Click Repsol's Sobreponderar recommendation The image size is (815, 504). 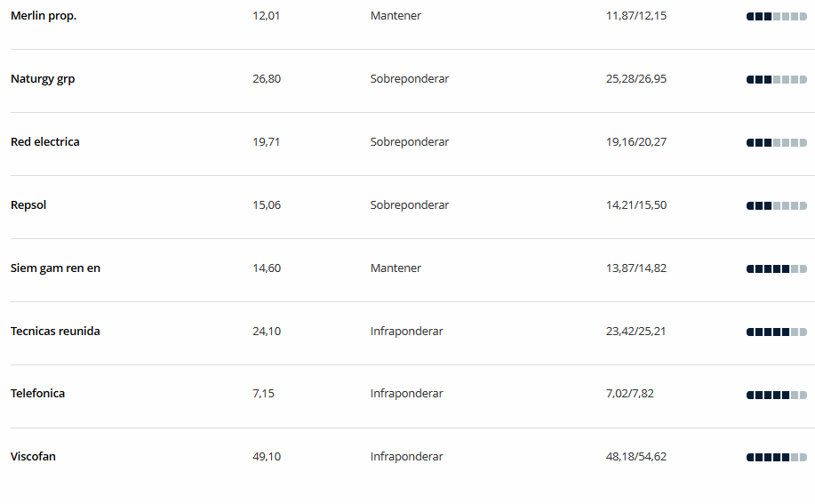410,205
